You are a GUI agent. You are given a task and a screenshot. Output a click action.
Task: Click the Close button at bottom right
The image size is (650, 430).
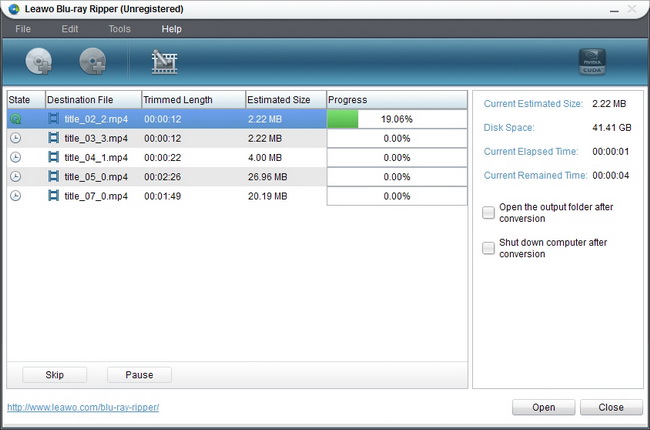tap(611, 408)
